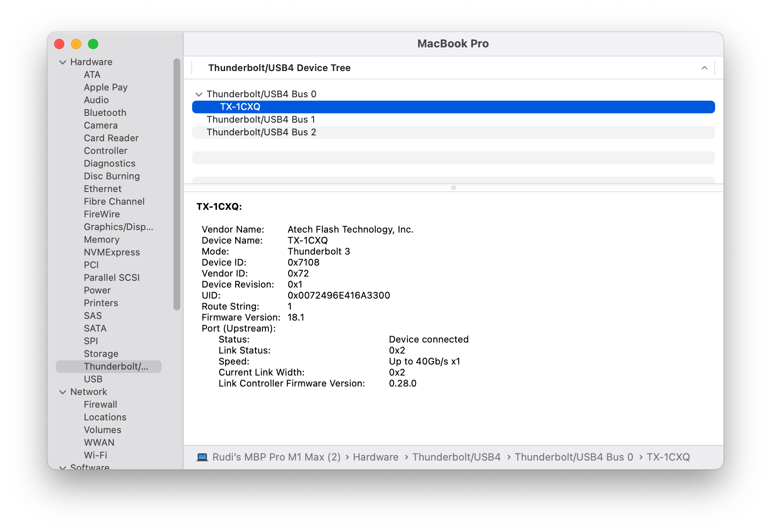This screenshot has height=532, width=771.
Task: Select Fibre Channel in the sidebar
Action: click(x=114, y=202)
